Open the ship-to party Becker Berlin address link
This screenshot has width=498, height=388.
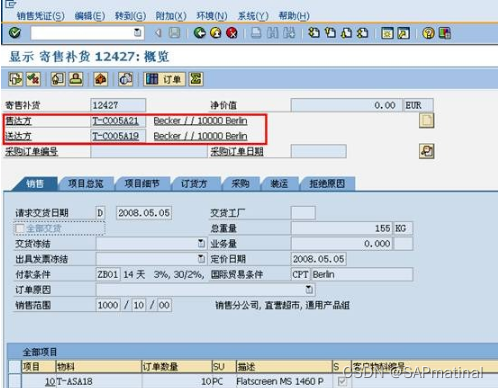[200, 136]
